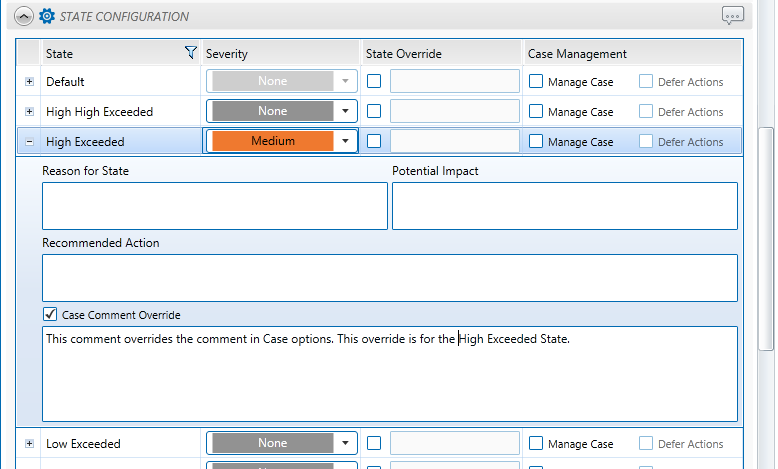Click the Reason for State text box
This screenshot has height=469, width=778.
215,206
